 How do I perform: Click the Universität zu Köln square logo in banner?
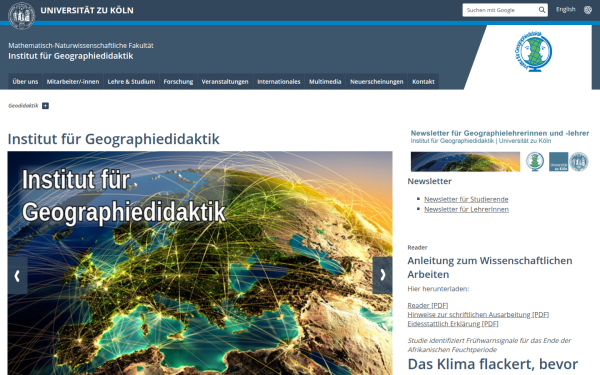tap(558, 161)
